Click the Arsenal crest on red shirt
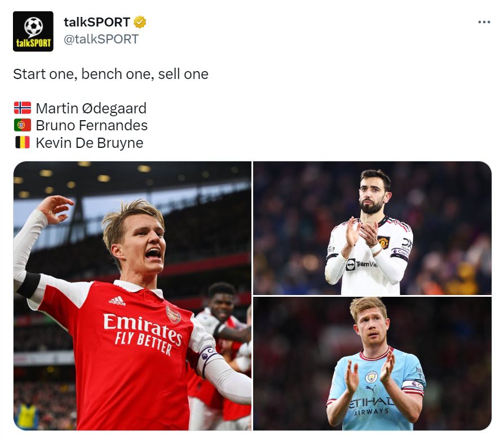Viewport: 504px width, 444px height. [173, 314]
